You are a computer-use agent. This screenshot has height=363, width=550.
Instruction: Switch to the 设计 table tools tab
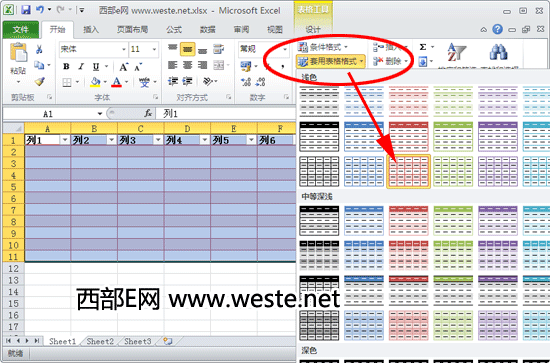point(313,30)
